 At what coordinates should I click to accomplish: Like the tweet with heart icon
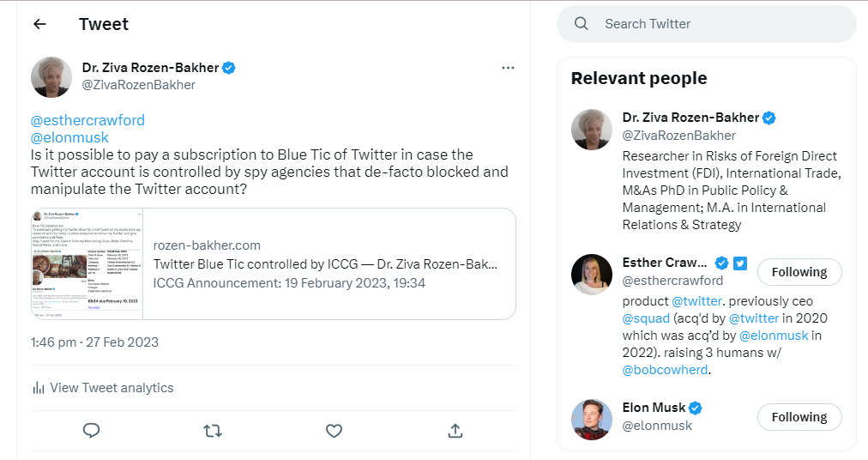[335, 430]
